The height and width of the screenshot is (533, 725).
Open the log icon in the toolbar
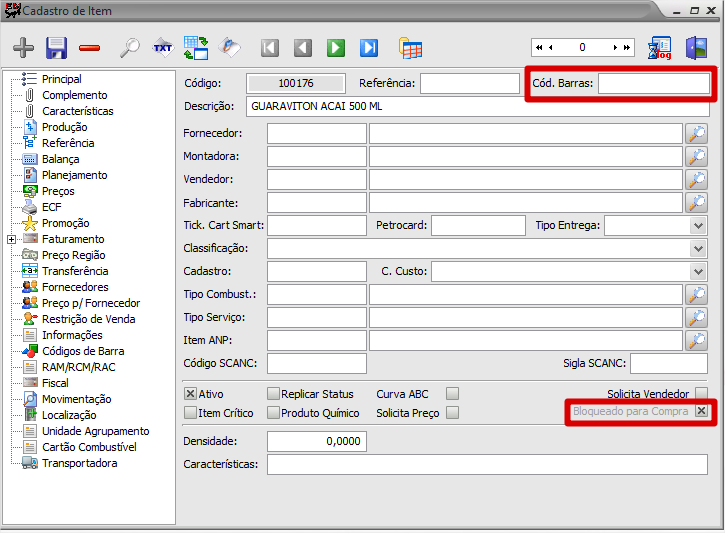pos(661,47)
